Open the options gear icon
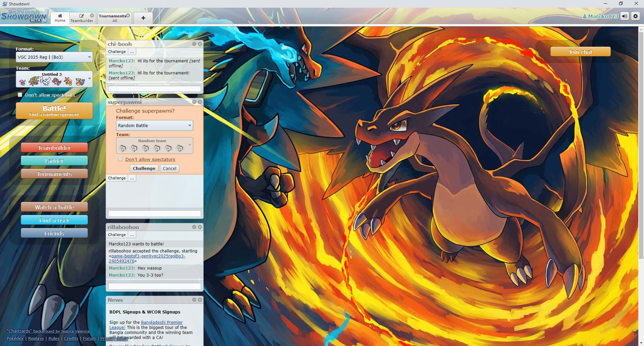 636,16
